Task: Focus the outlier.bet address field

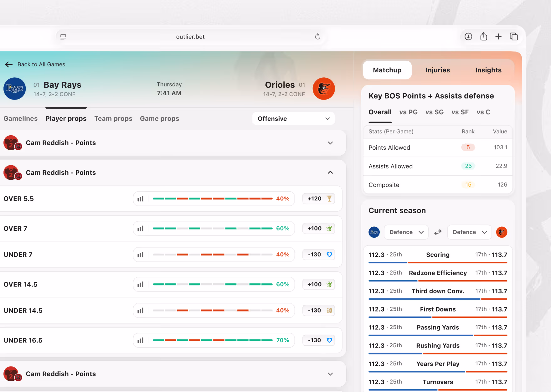Action: (190, 37)
